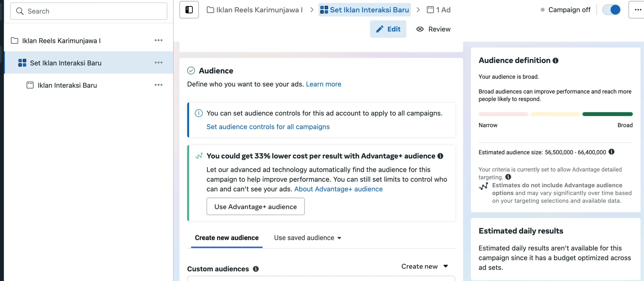Click the estimated audience size info icon
This screenshot has height=281, width=644.
pyautogui.click(x=612, y=152)
